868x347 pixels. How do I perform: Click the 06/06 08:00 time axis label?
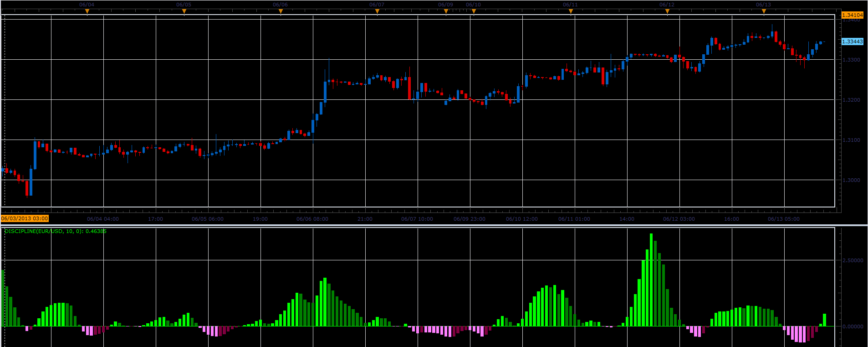[x=312, y=219]
